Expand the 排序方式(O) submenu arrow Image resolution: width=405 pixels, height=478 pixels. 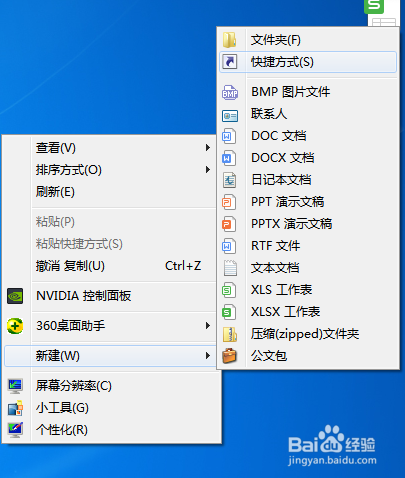point(208,170)
